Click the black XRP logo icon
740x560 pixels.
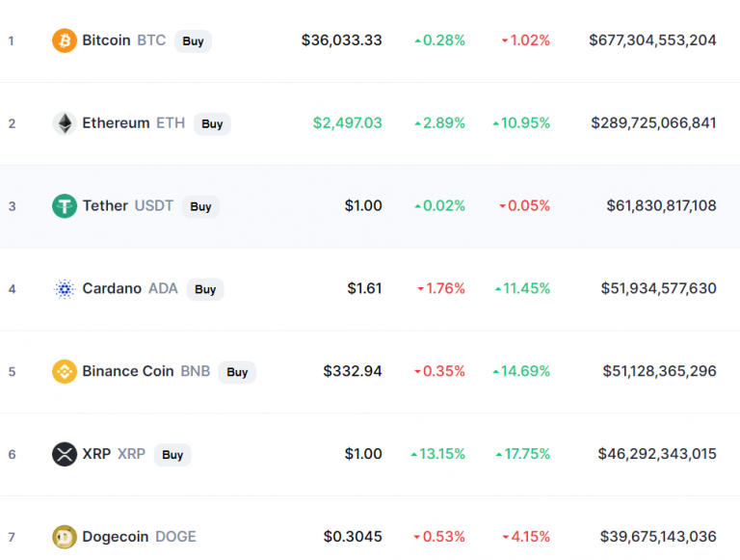[65, 454]
